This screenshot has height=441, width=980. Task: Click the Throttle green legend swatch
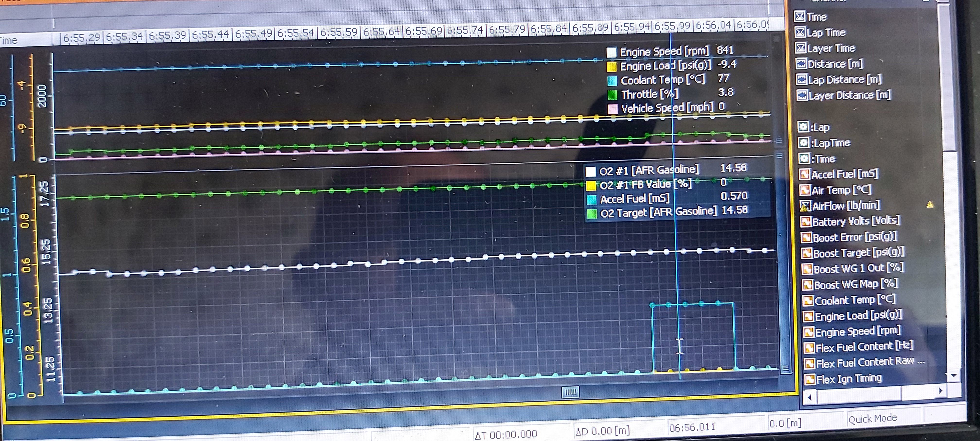pos(612,95)
